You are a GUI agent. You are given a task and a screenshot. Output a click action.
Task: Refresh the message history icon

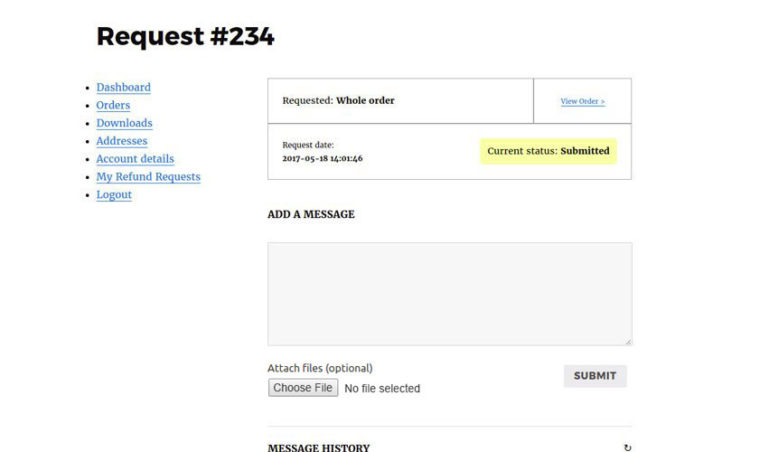pos(627,447)
